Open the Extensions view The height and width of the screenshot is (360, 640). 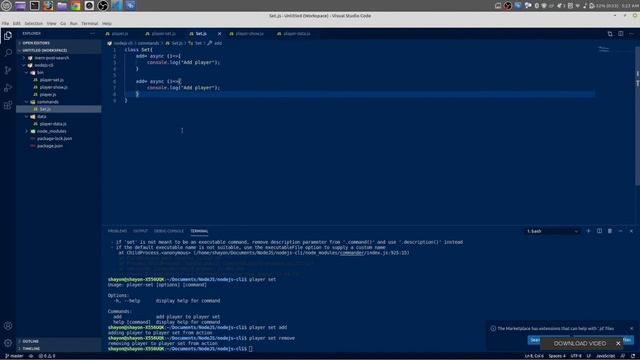click(x=8, y=105)
